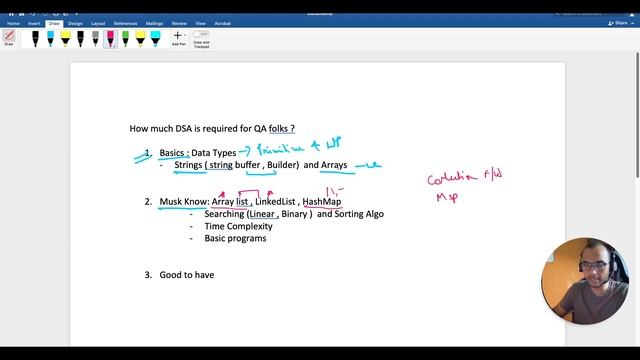
Task: Click the text "Sorting Algo"
Action: click(x=359, y=214)
